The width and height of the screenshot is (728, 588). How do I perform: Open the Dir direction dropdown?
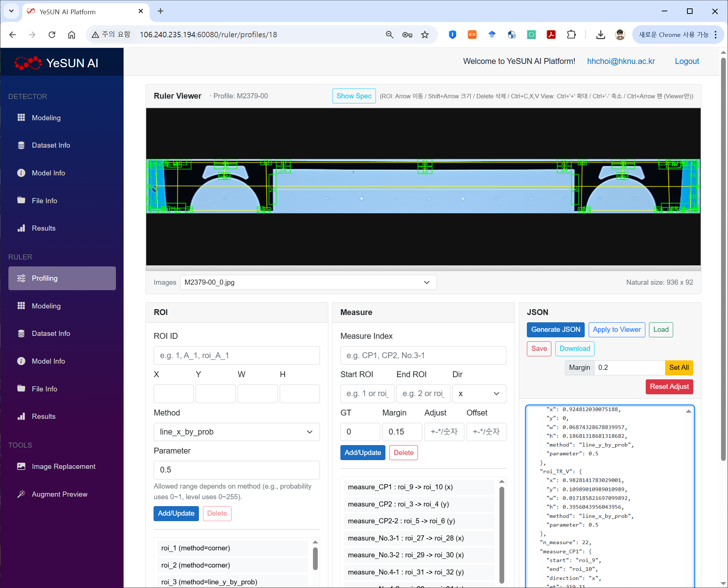479,394
